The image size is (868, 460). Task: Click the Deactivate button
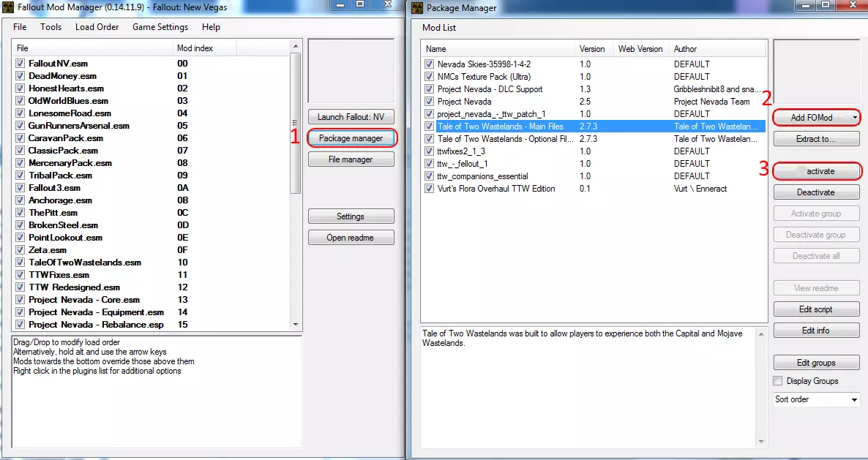[816, 192]
